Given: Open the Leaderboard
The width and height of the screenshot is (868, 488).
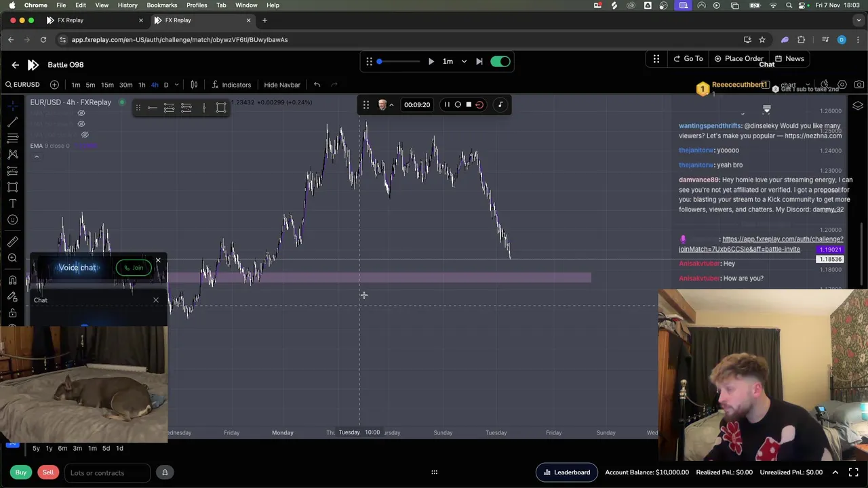Looking at the screenshot, I should pos(566,472).
